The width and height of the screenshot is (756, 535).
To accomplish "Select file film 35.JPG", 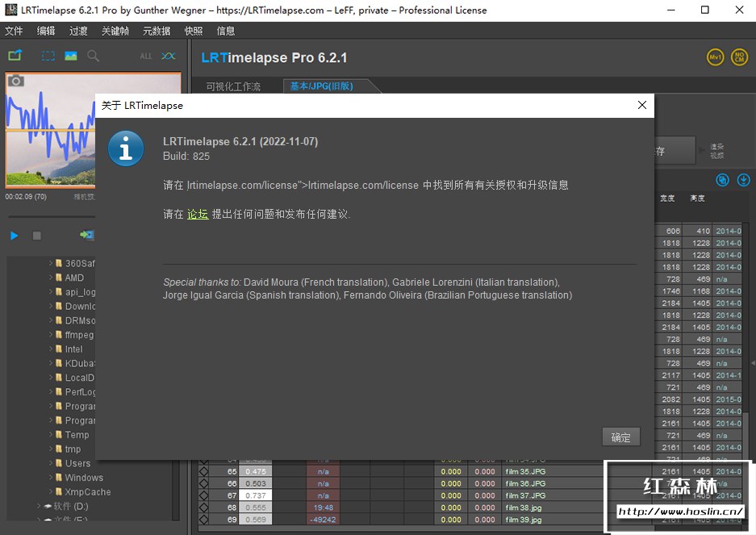I will (525, 471).
